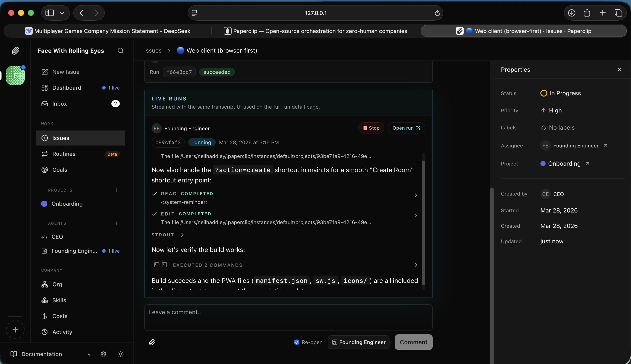The image size is (631, 364).
Task: Open the Costs dollar icon page
Action: tap(44, 316)
